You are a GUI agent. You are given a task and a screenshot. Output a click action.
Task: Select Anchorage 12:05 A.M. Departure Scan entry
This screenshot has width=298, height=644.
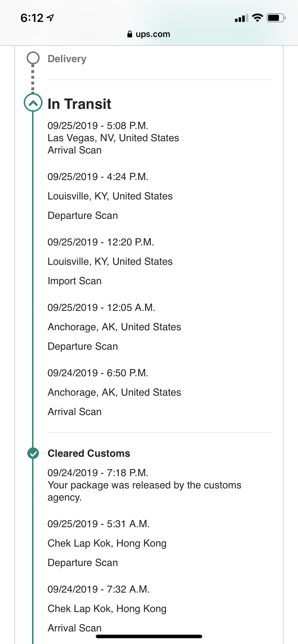pos(114,327)
